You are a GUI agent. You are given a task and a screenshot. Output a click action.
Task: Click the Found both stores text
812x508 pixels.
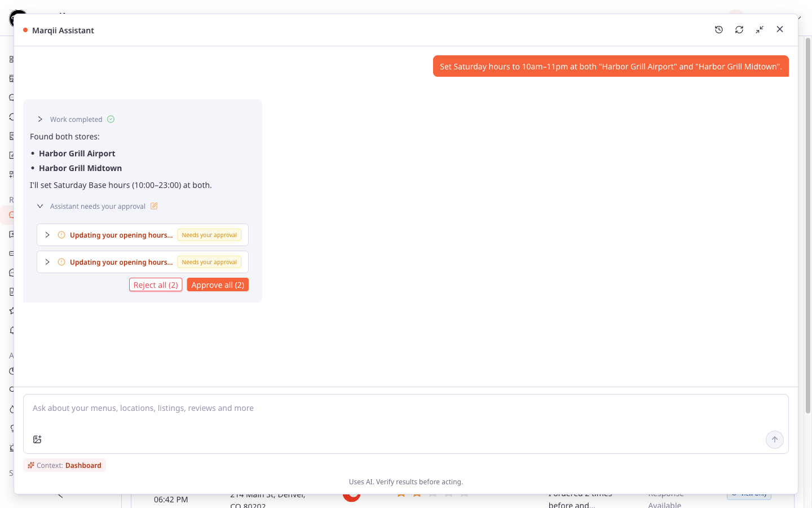coord(65,137)
